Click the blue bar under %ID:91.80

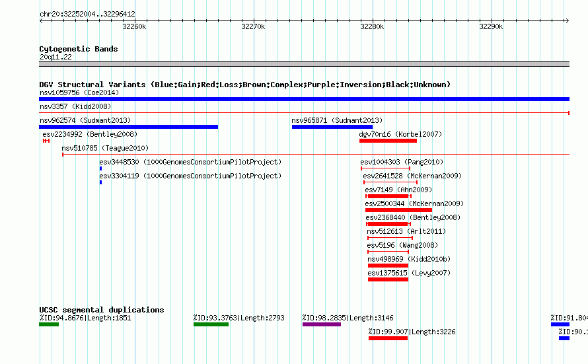tap(560, 324)
